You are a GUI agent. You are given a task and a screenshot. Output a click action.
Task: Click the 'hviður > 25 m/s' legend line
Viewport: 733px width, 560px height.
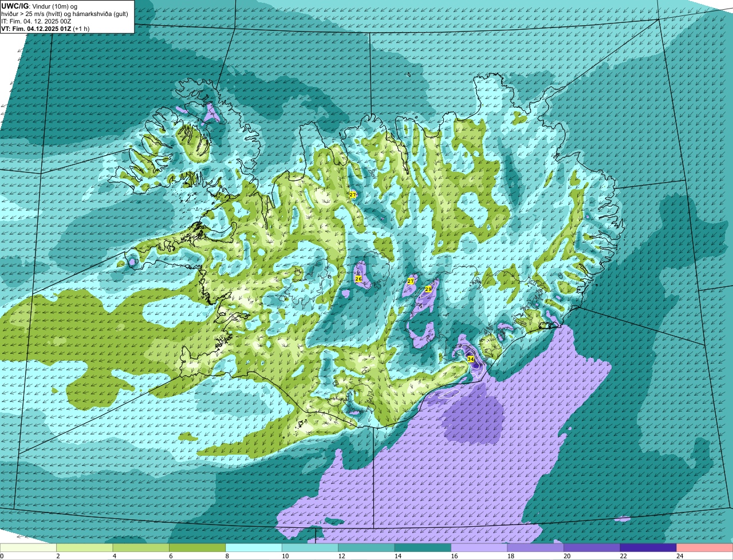click(64, 13)
